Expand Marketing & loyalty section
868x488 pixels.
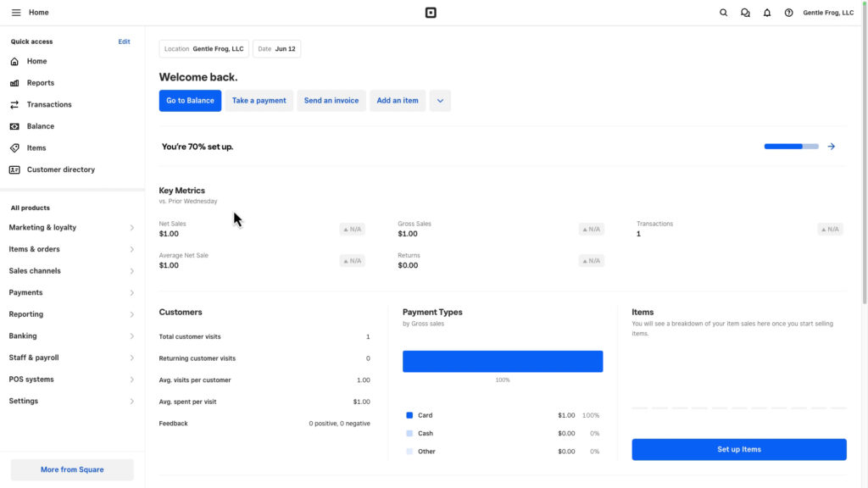71,228
